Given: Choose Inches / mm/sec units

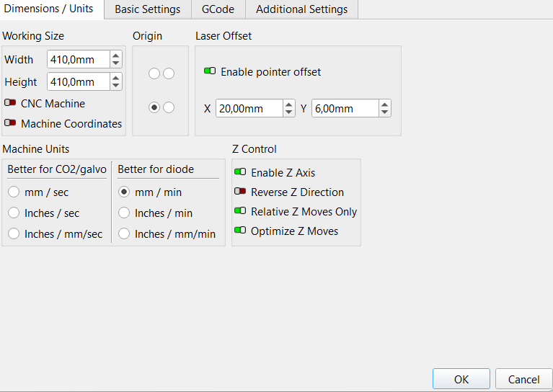Looking at the screenshot, I should [x=14, y=233].
